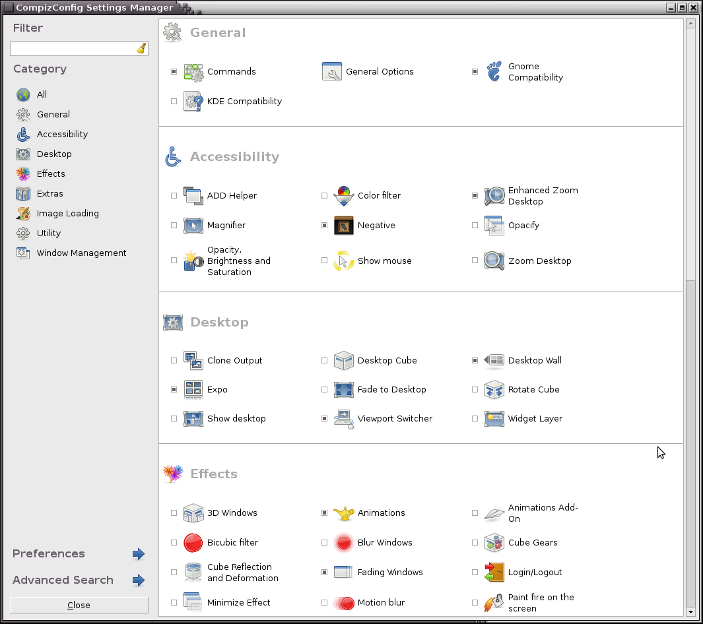Open General Options plugin icon
703x624 pixels.
(x=332, y=72)
